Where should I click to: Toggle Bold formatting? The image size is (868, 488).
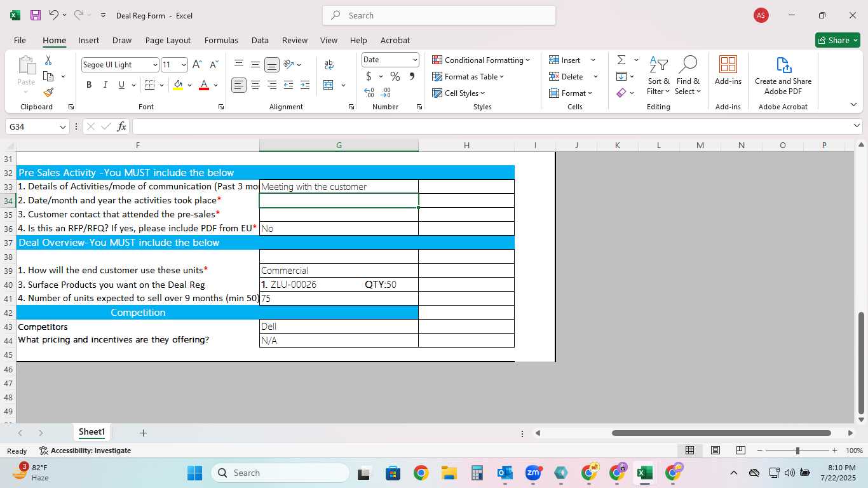89,85
